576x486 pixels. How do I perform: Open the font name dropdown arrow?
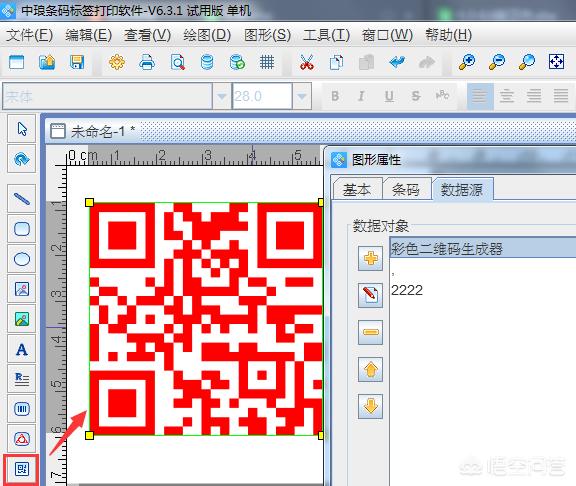pyautogui.click(x=222, y=96)
